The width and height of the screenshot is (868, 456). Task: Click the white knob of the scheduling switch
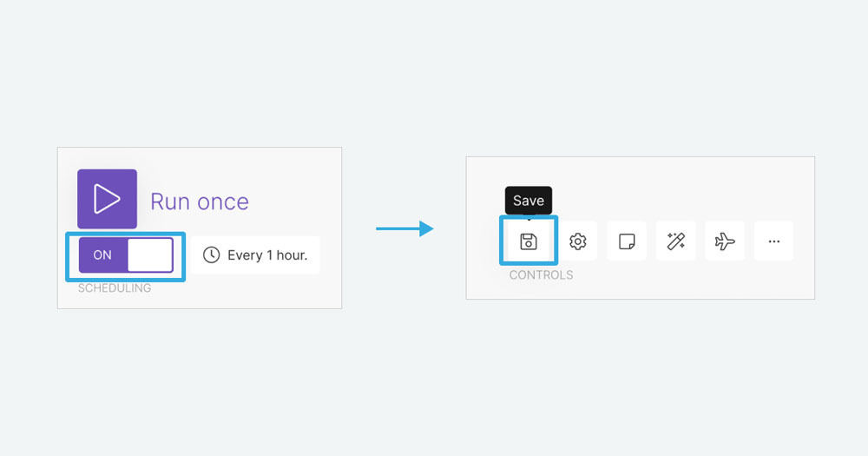tap(150, 254)
